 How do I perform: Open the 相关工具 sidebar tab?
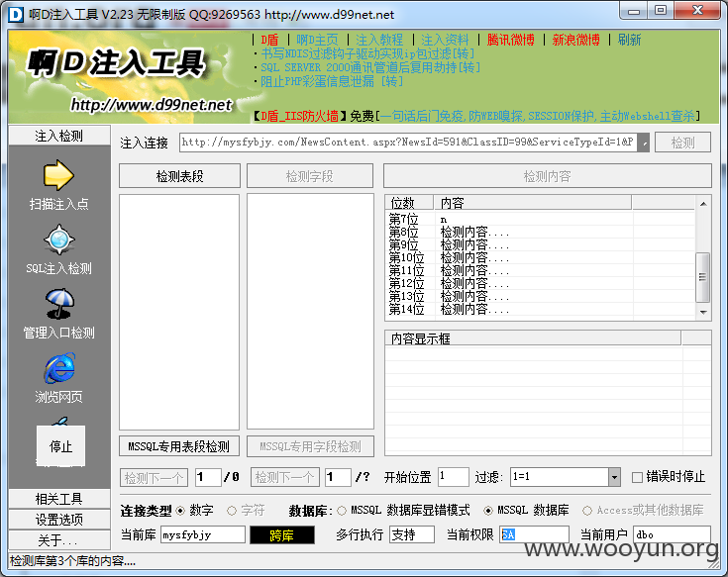coord(59,499)
